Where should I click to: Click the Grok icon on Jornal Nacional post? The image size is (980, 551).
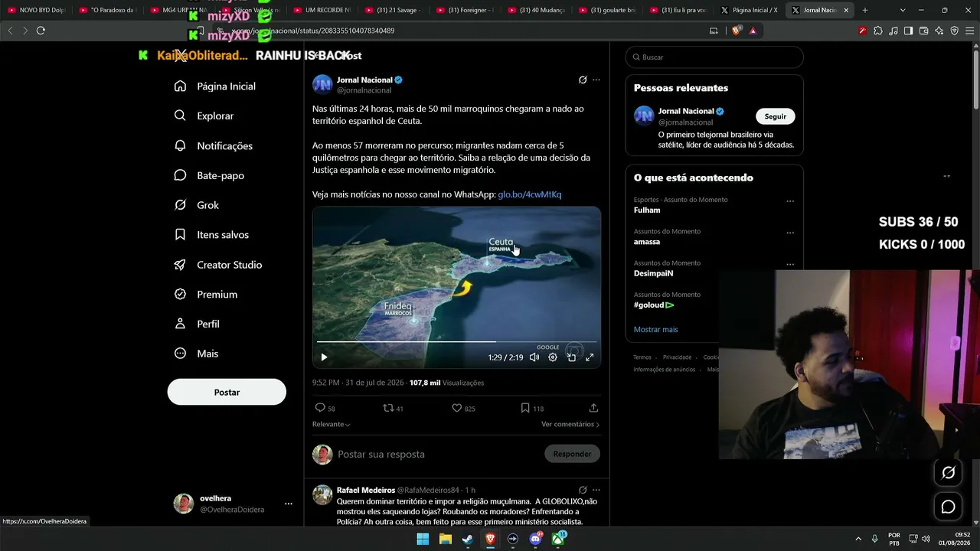[x=583, y=80]
